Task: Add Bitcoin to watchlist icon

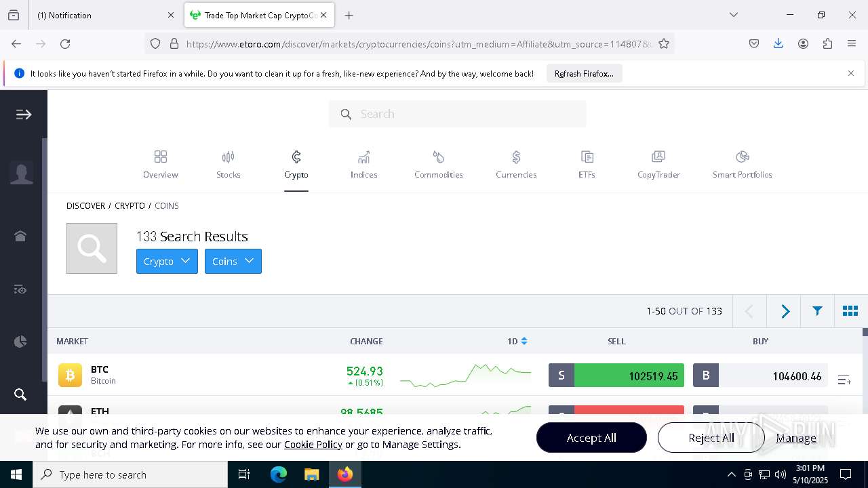Action: (x=844, y=380)
